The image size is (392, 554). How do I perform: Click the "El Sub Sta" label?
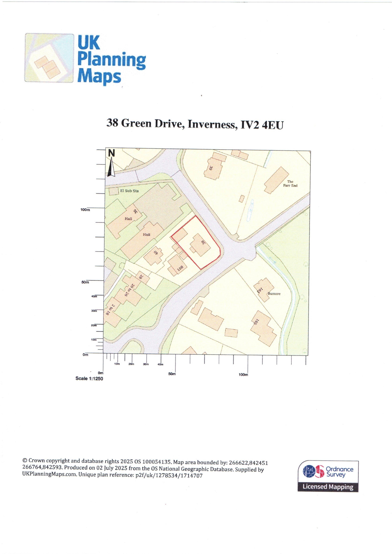point(129,191)
